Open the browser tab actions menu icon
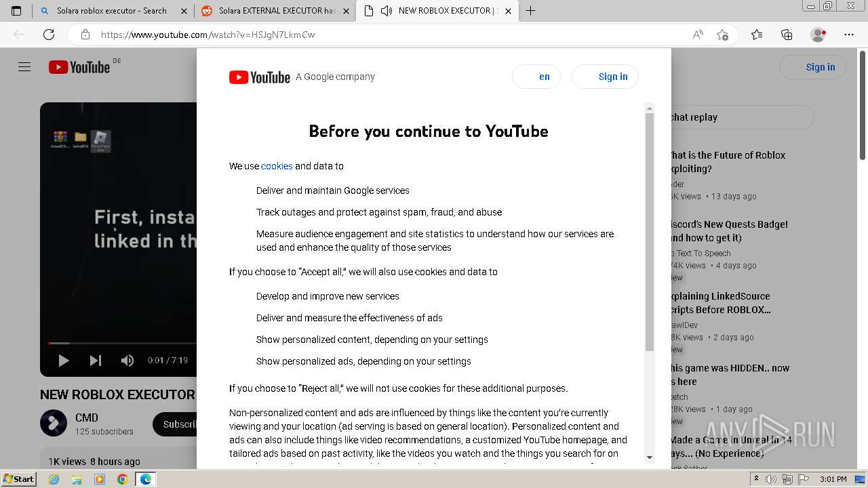The width and height of the screenshot is (868, 488). 16,11
